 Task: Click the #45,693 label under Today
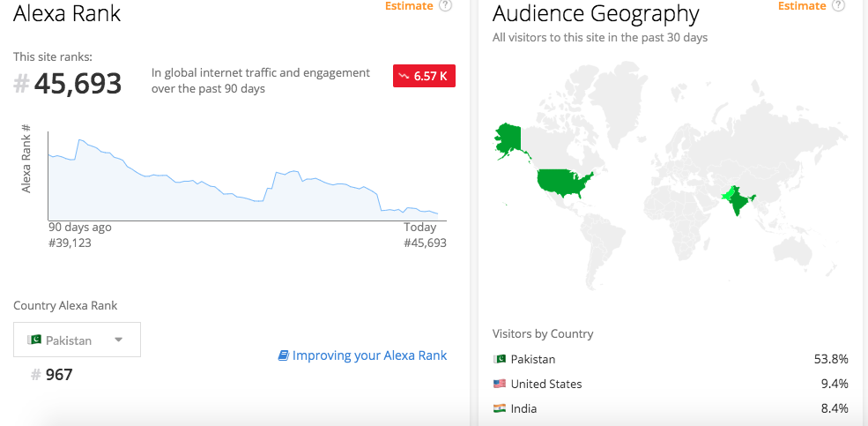(425, 243)
